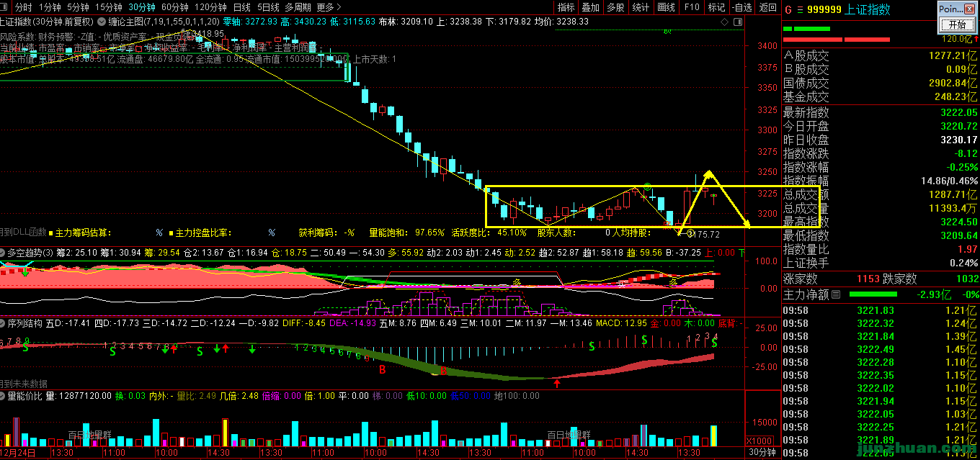Open F10 company info
The width and height of the screenshot is (980, 460).
pos(692,7)
